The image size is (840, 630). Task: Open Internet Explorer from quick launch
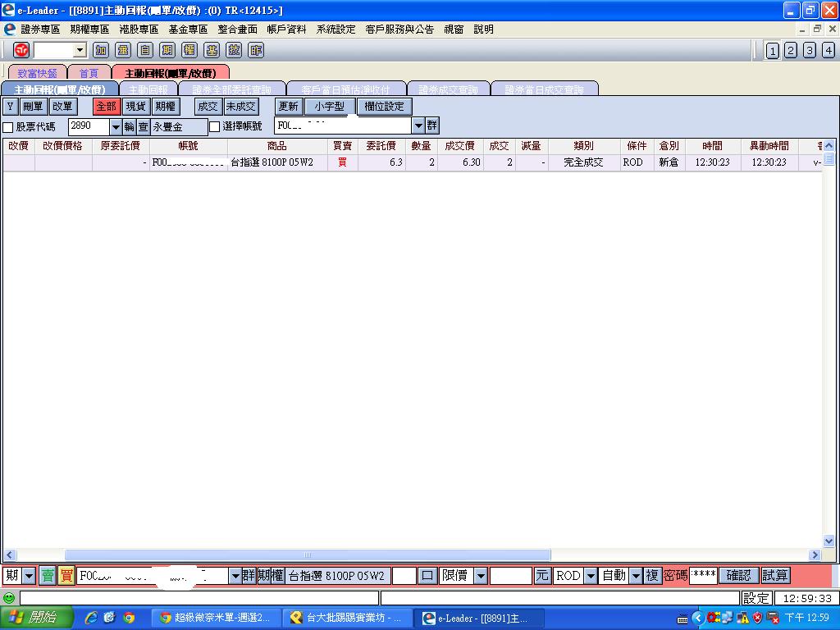click(91, 618)
